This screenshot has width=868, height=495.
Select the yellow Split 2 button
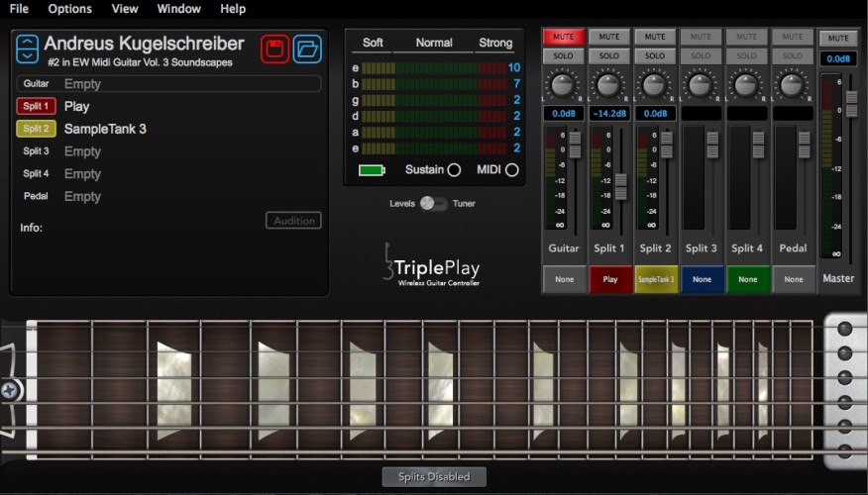pos(36,129)
